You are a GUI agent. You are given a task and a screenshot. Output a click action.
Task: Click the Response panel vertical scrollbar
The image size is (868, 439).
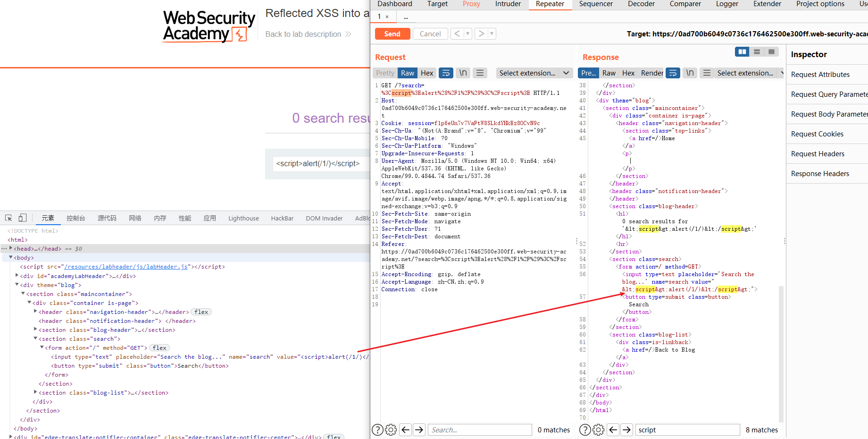coord(781,354)
